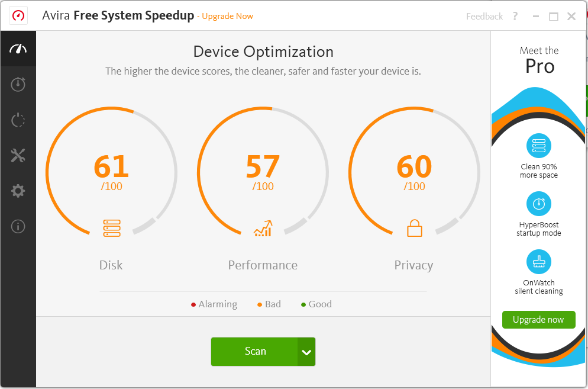Open the power management sidebar icon
This screenshot has width=588, height=389.
point(18,120)
